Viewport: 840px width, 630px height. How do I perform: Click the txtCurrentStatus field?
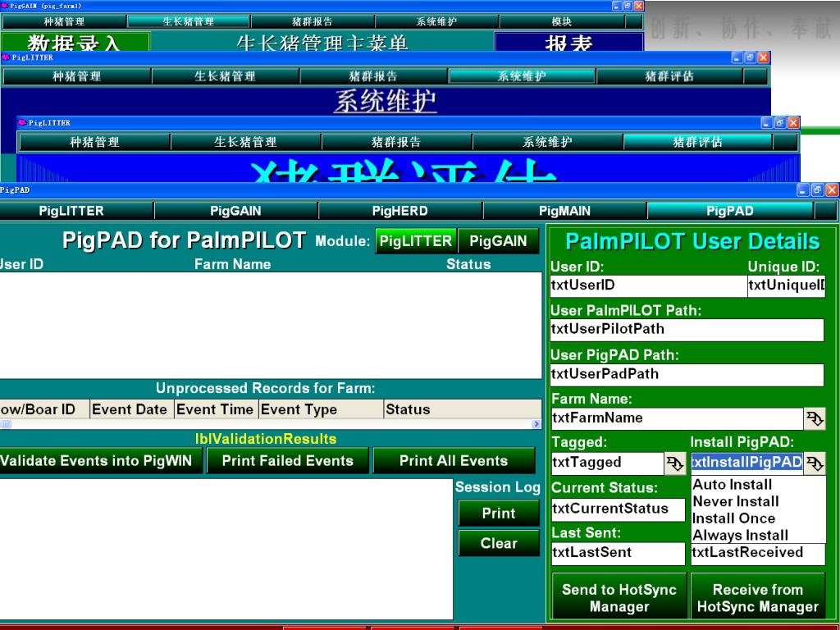point(619,509)
